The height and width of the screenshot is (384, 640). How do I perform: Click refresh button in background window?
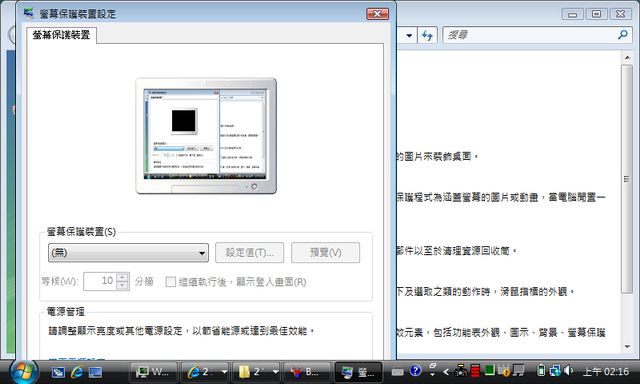coord(427,35)
